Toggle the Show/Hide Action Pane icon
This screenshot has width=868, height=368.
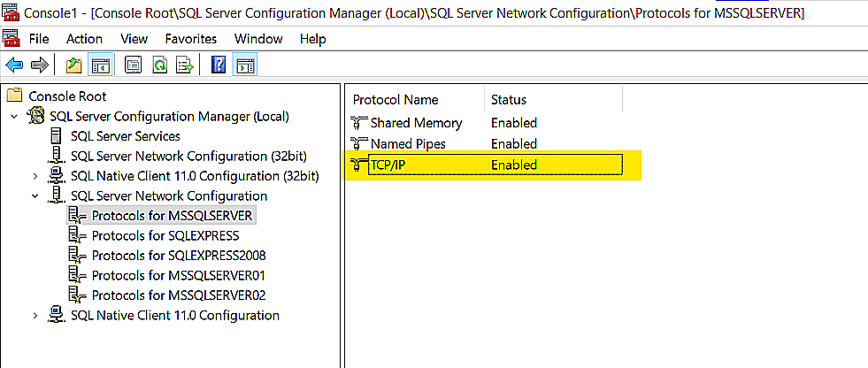245,65
